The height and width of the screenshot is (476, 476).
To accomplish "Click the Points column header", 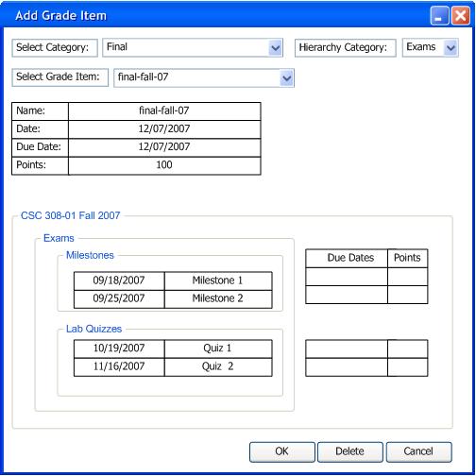I will coord(407,258).
